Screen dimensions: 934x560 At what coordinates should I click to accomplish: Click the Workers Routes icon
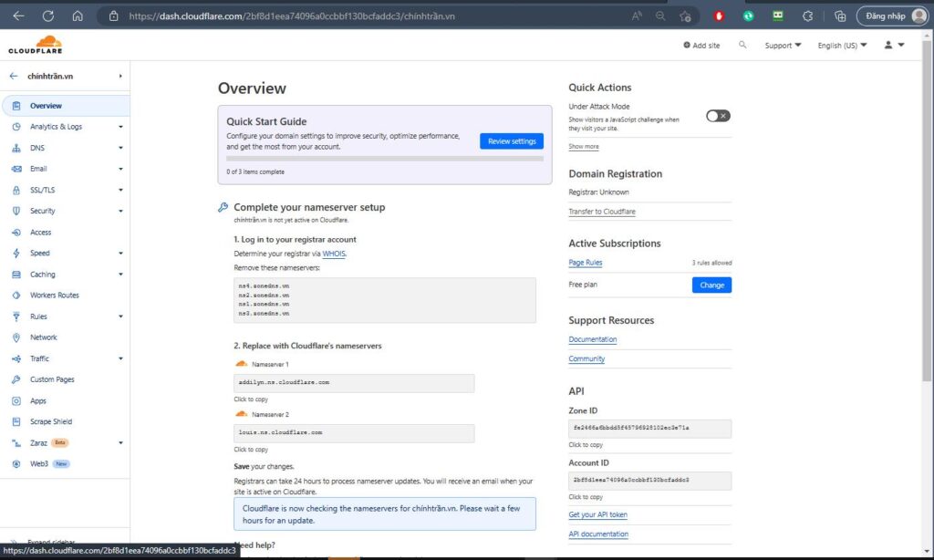pos(18,295)
